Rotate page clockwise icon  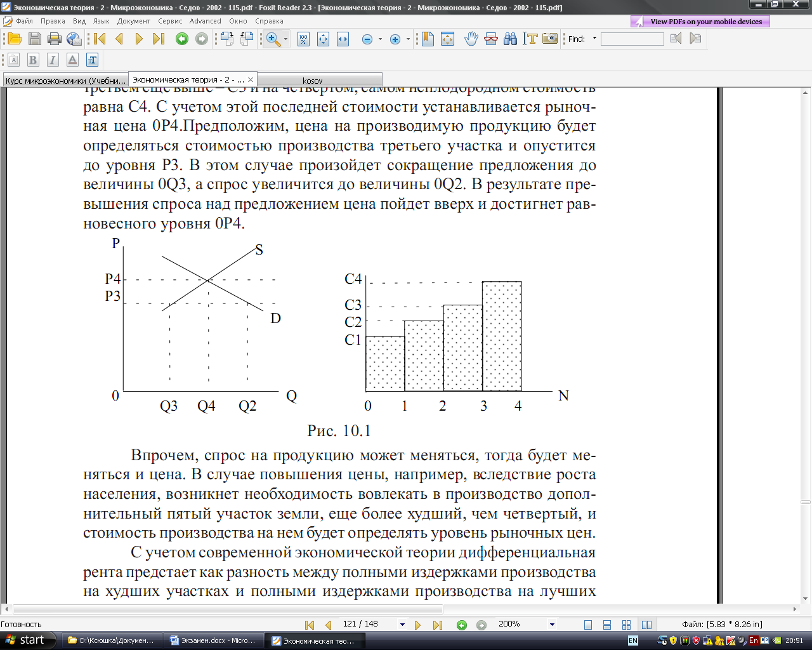click(x=247, y=39)
